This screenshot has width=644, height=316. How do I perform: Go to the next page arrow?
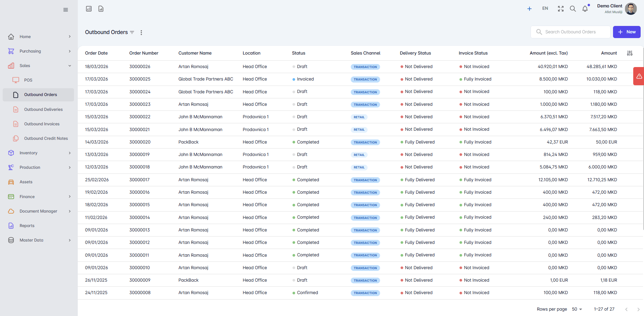(x=638, y=309)
